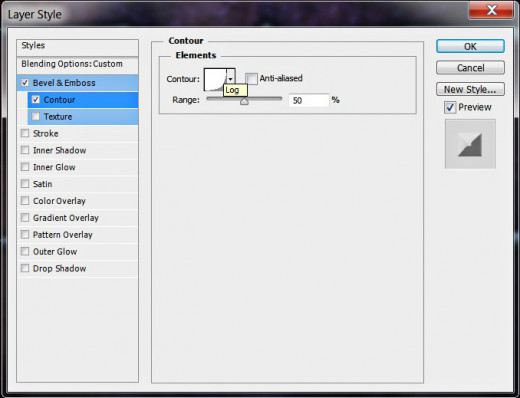Select the Stroke style item

pos(78,134)
